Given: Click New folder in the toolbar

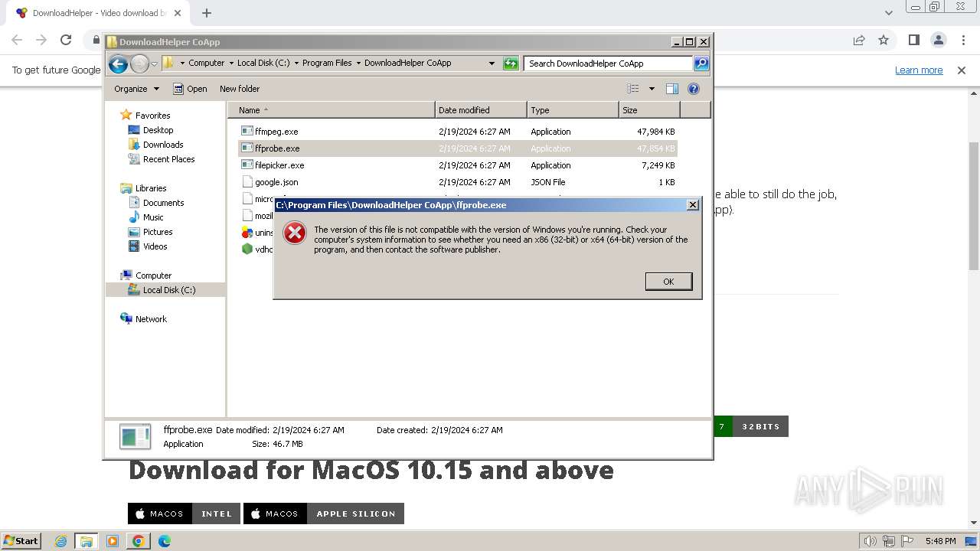Looking at the screenshot, I should pos(240,89).
